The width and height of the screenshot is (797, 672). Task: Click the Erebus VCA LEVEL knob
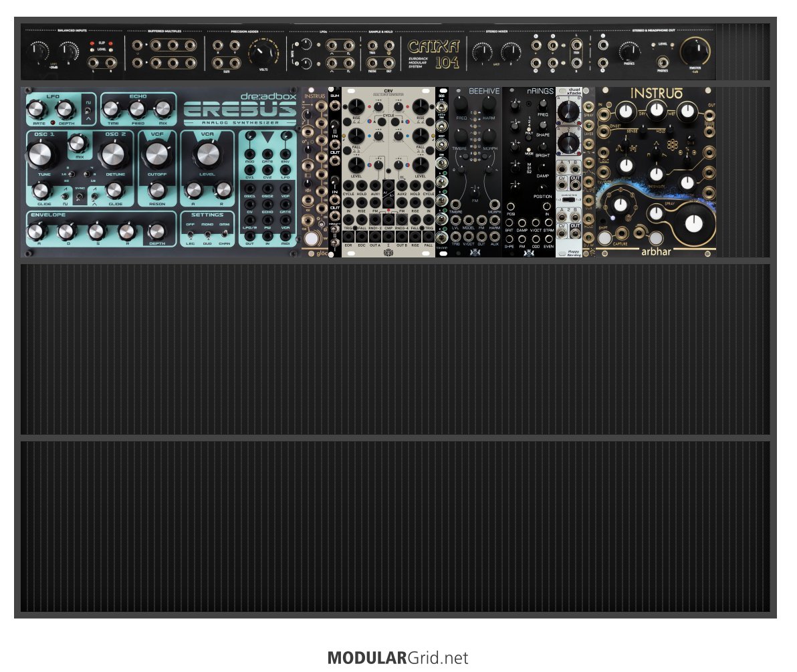pos(207,154)
